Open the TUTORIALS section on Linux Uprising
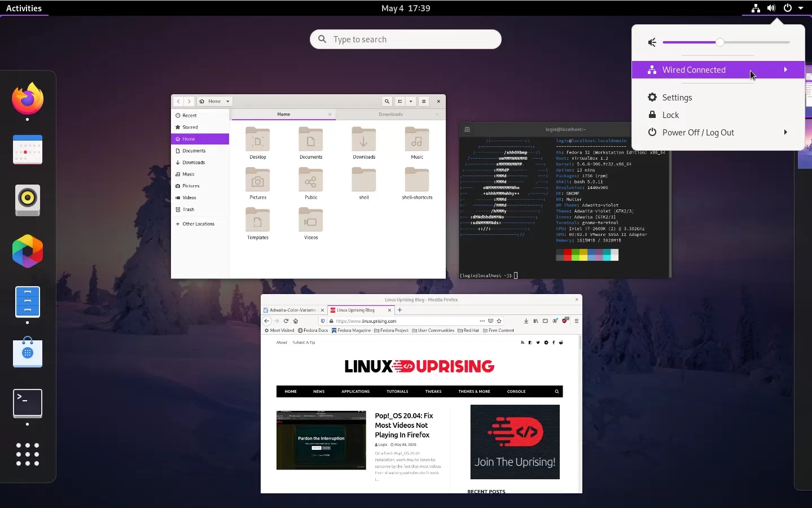The image size is (812, 508). (x=397, y=391)
